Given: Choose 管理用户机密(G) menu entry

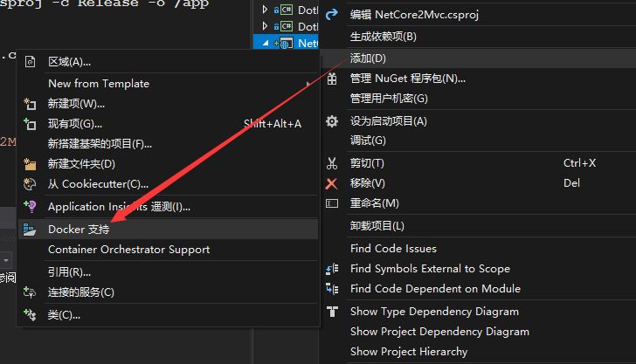Looking at the screenshot, I should [x=479, y=99].
